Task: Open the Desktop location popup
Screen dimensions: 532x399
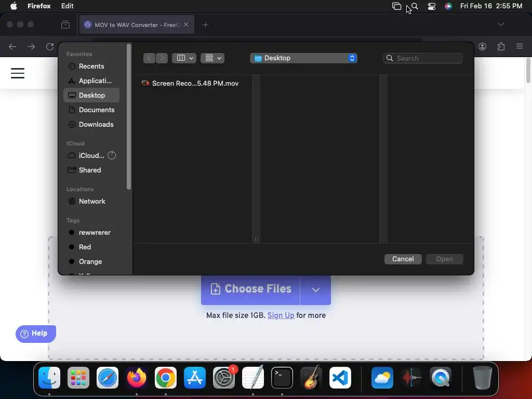Action: pyautogui.click(x=303, y=58)
